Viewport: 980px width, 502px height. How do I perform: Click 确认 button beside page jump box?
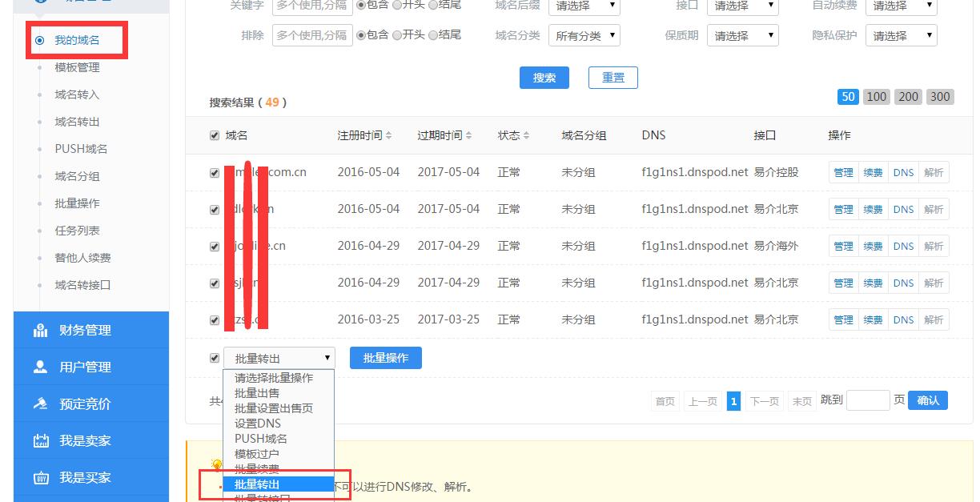[928, 400]
